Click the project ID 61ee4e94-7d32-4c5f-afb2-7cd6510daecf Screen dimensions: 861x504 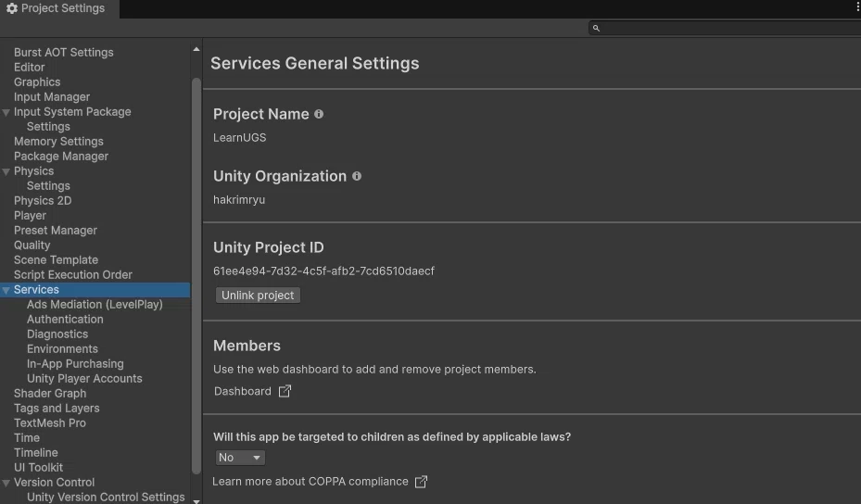324,271
